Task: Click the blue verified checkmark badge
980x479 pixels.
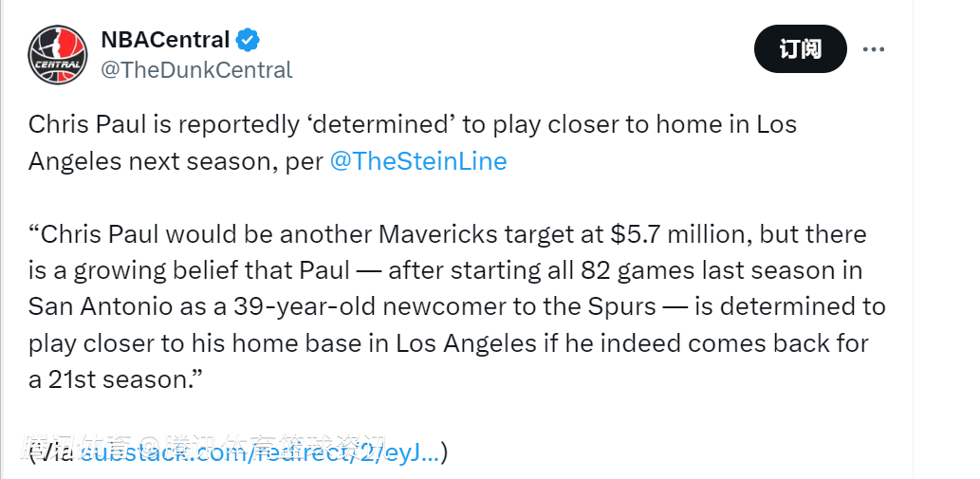Action: pyautogui.click(x=248, y=40)
